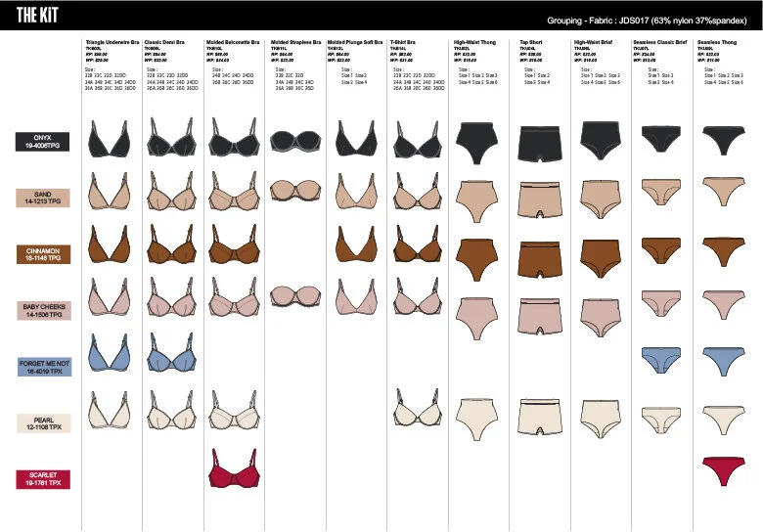The image size is (763, 532).
Task: Click the Tap Short column header
Action: pos(531,42)
